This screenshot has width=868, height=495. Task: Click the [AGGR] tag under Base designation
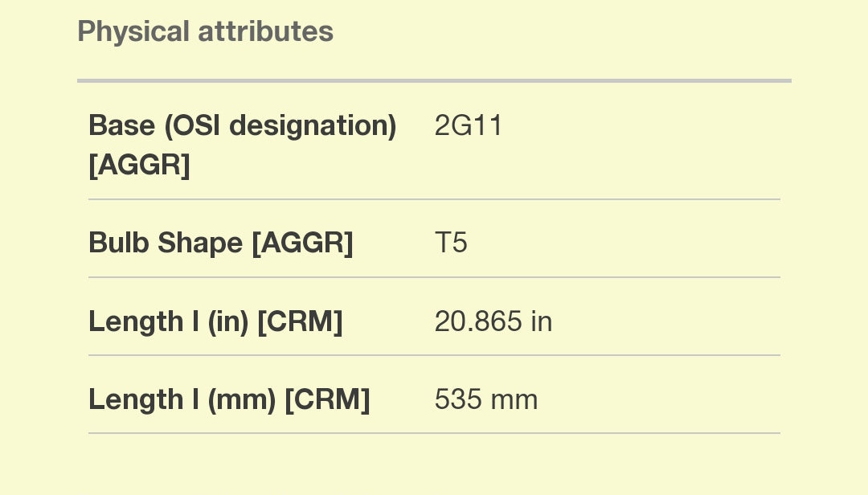click(x=139, y=166)
